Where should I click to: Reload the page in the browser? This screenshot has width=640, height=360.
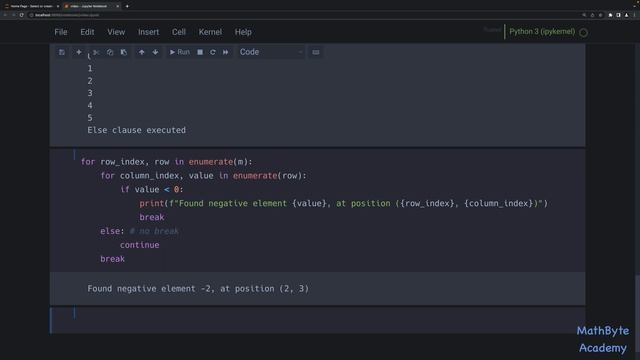click(x=22, y=15)
